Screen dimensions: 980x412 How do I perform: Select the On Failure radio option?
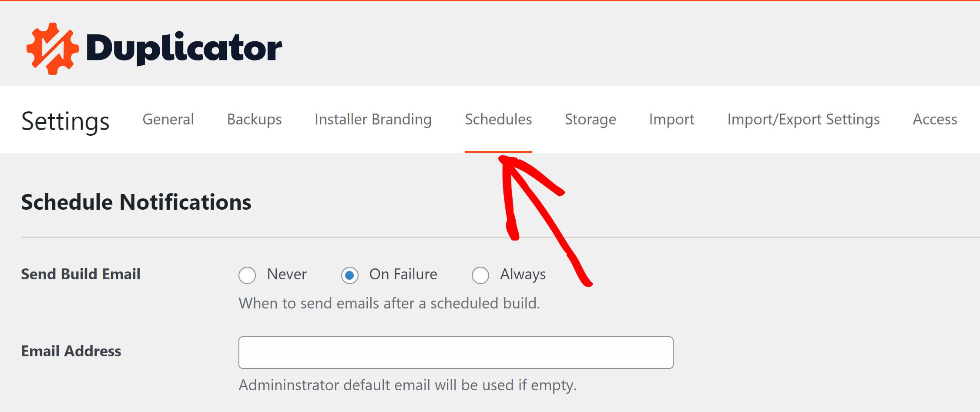click(x=349, y=275)
